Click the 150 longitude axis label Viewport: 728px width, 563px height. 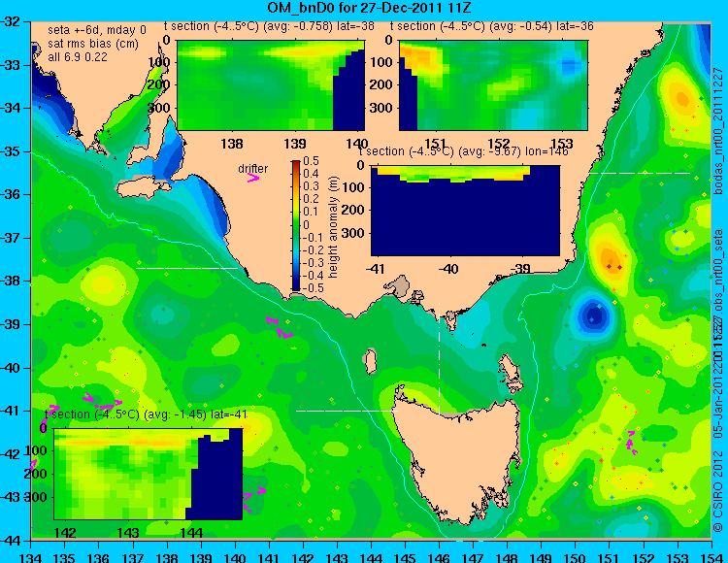[576, 557]
